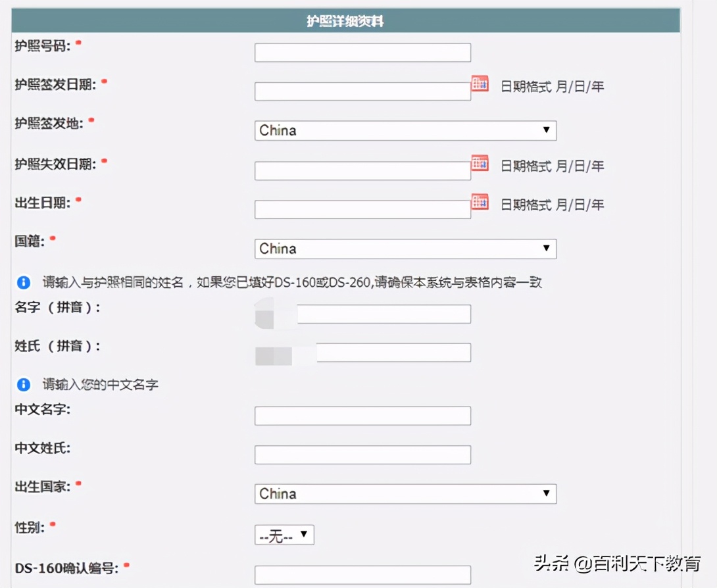Open the 国籍 nationality dropdown
717x588 pixels.
point(405,249)
